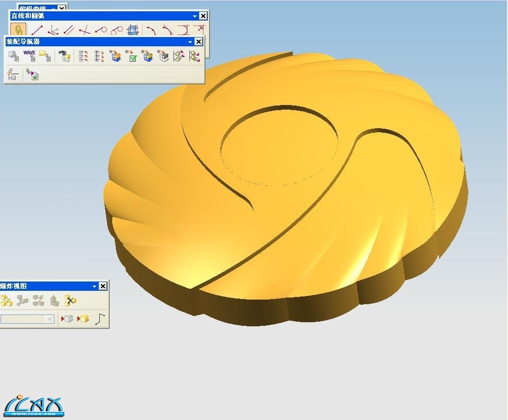Image resolution: width=508 pixels, height=420 pixels.
Task: Click the yellow tree with magenta left-pointing triangles
Action: point(195,56)
